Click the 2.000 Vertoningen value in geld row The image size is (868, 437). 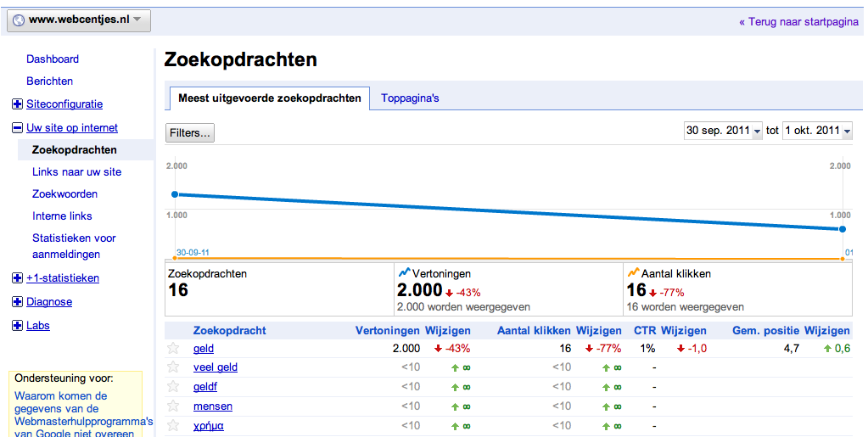406,349
